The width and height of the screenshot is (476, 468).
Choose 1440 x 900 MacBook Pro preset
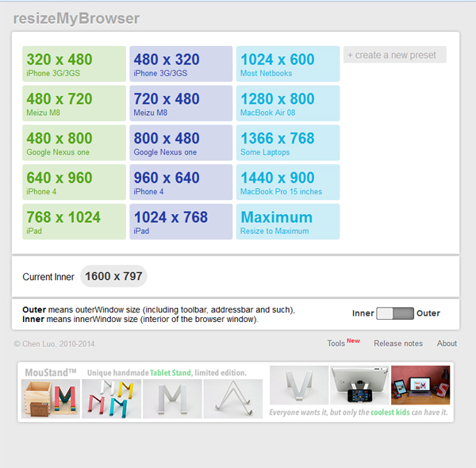(288, 182)
